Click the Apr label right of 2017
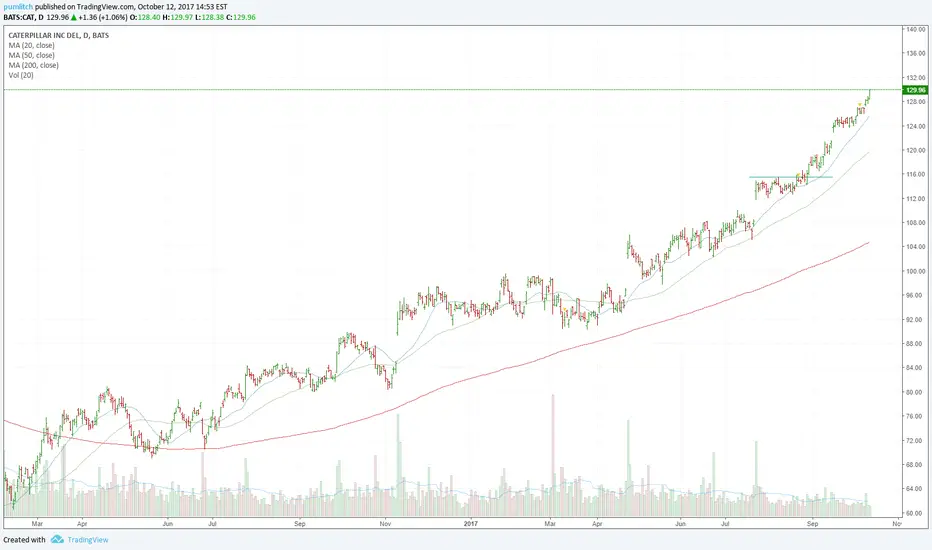 click(x=597, y=524)
